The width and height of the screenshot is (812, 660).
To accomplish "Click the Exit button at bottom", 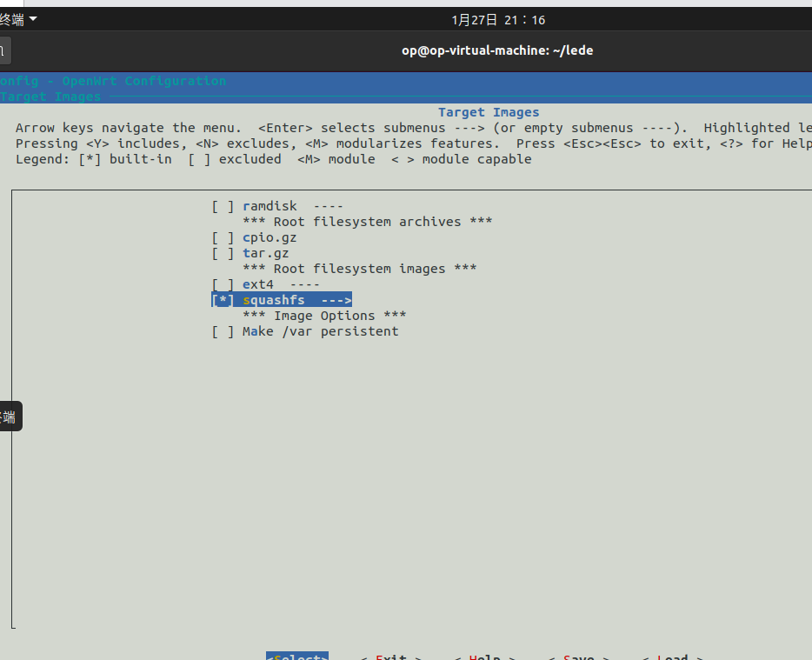I will 391,656.
